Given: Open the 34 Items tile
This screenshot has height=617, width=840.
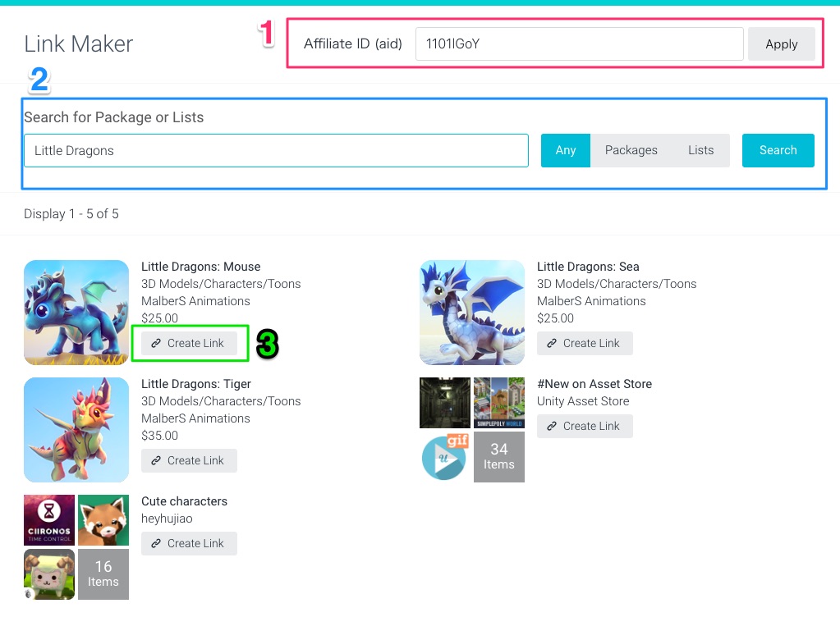Looking at the screenshot, I should click(498, 457).
